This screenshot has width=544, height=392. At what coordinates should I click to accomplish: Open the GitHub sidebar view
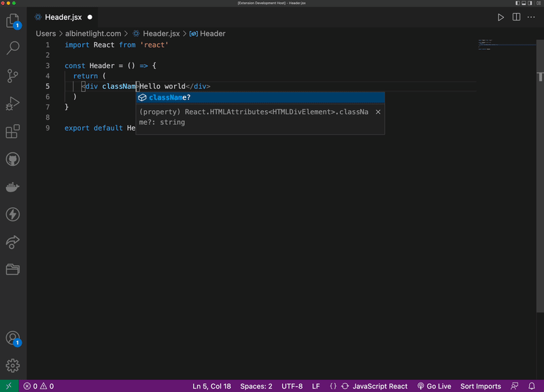[13, 159]
